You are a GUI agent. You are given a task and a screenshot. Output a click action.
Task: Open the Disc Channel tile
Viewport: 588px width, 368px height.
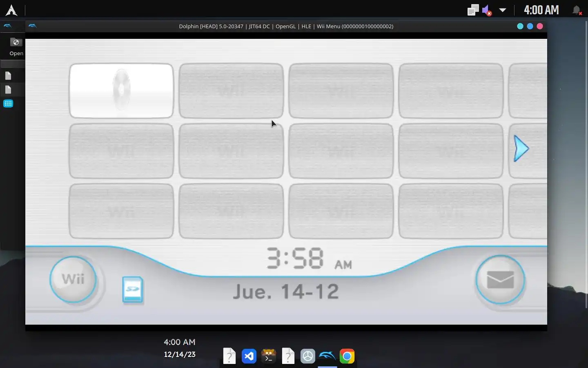(x=121, y=91)
